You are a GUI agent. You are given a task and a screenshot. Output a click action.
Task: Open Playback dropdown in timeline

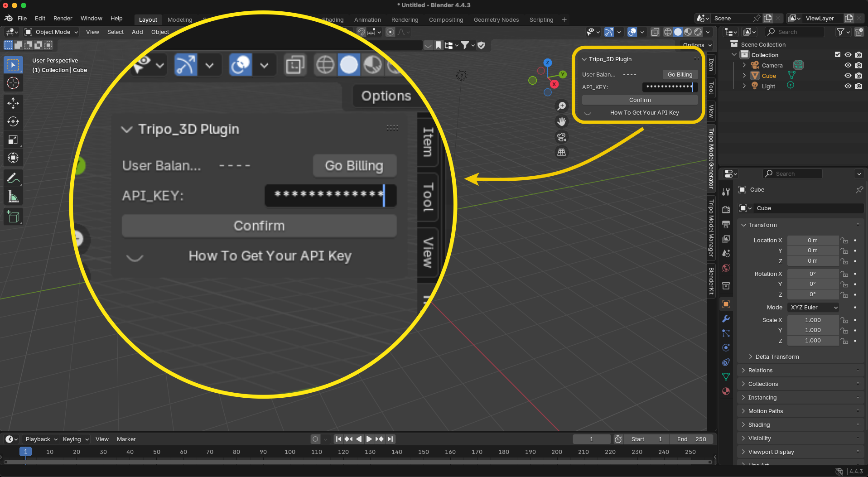click(40, 439)
